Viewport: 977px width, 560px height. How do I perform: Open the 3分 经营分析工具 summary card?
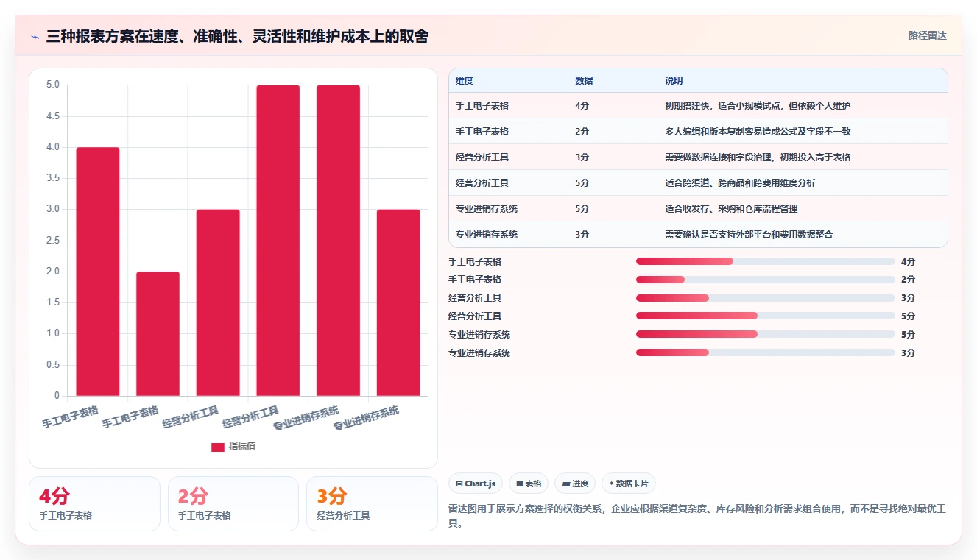point(372,503)
